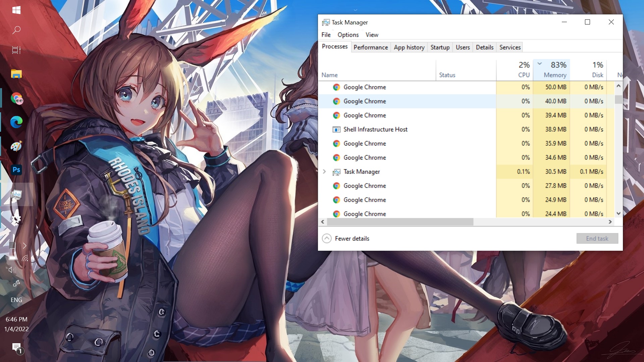Select the Task Manager process name text

point(362,172)
